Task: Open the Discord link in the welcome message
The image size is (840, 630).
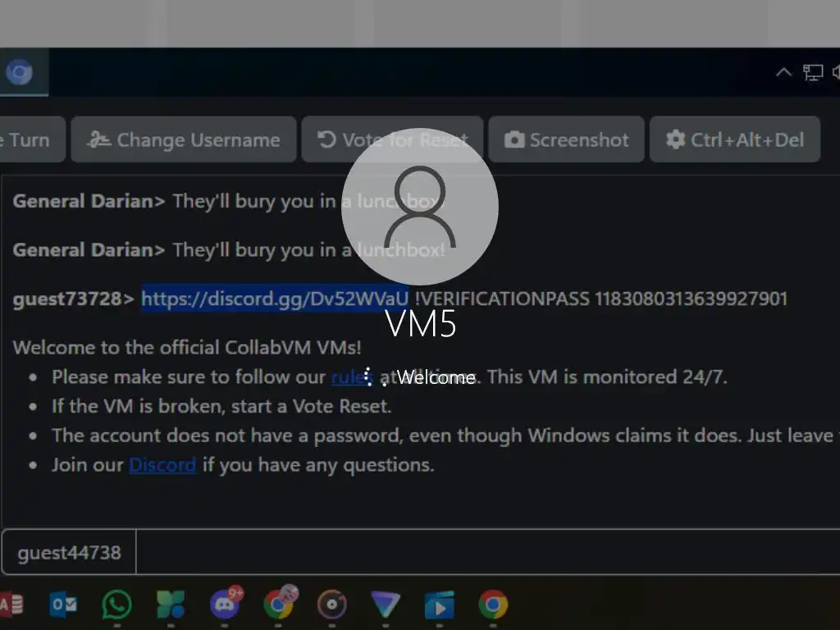Action: click(x=162, y=464)
